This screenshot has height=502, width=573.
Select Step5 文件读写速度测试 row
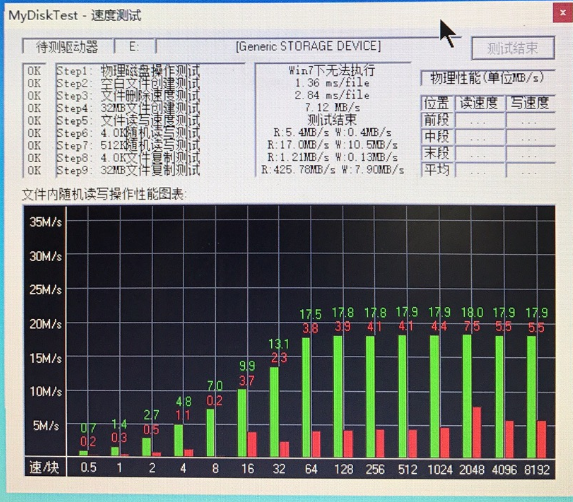click(128, 121)
